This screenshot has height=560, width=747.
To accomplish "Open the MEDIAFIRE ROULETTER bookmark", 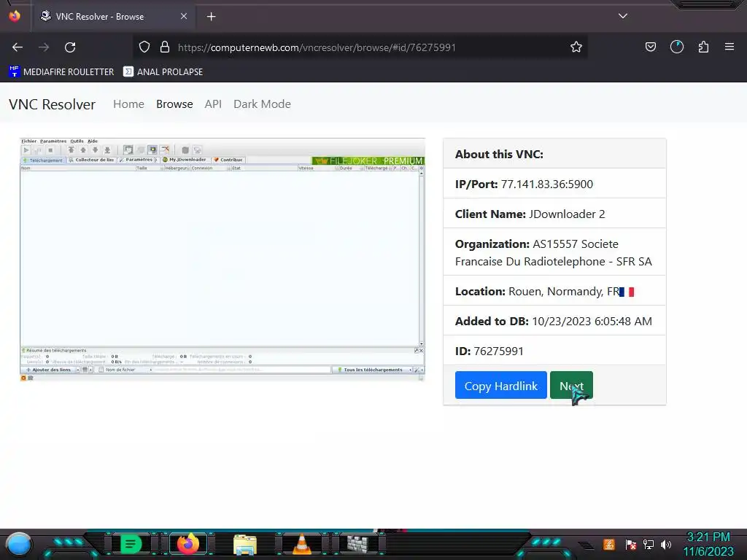I will click(61, 72).
